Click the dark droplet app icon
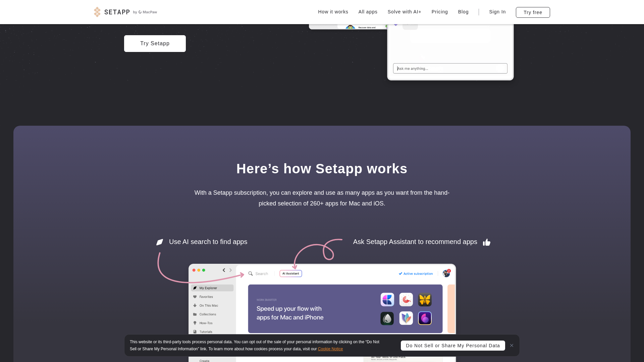 point(387,318)
